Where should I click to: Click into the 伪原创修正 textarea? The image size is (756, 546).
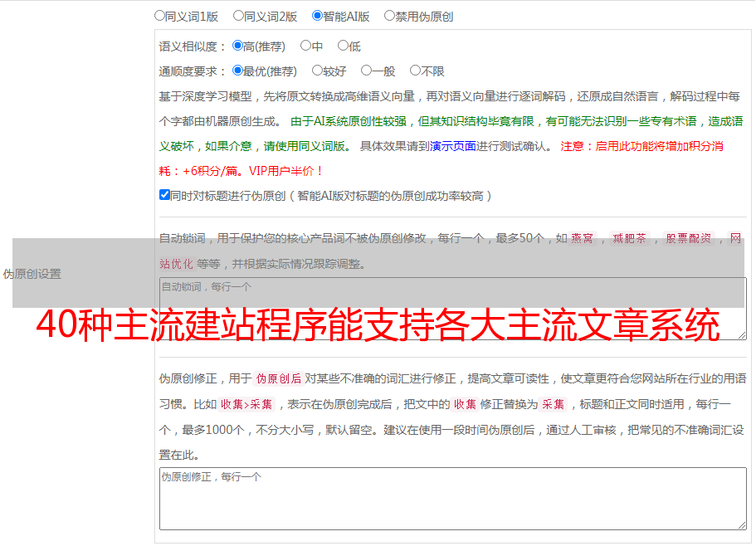[x=453, y=499]
